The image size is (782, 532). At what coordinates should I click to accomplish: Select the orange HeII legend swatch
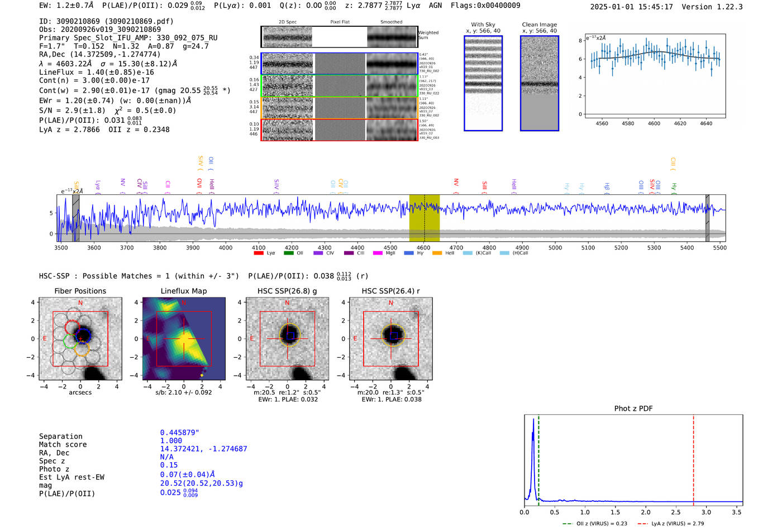(x=437, y=253)
